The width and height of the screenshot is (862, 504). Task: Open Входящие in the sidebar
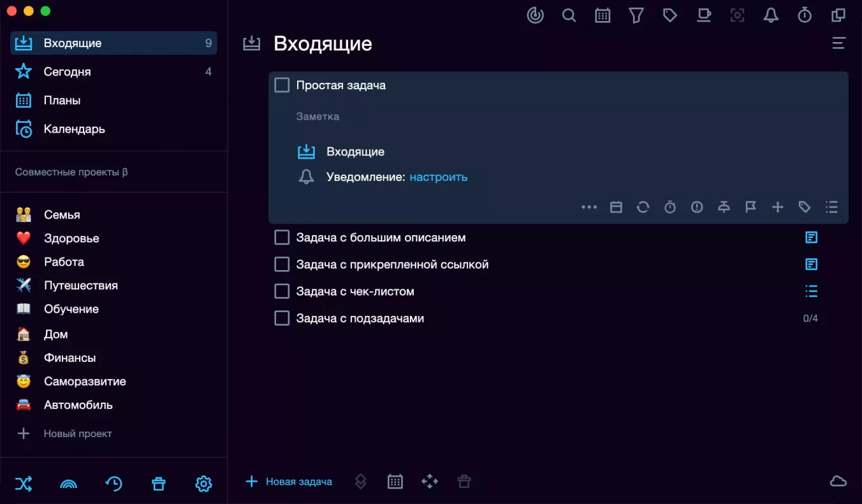point(113,43)
